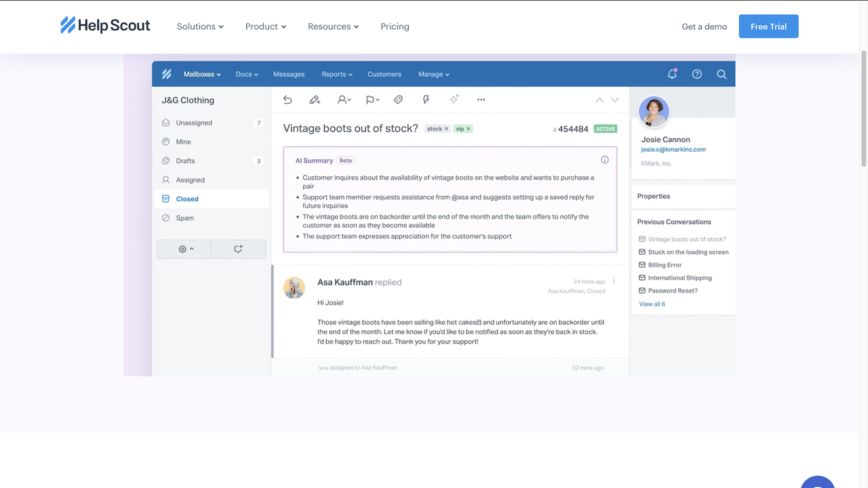Select the Drafts folder
Image resolution: width=868 pixels, height=488 pixels.
click(x=212, y=161)
